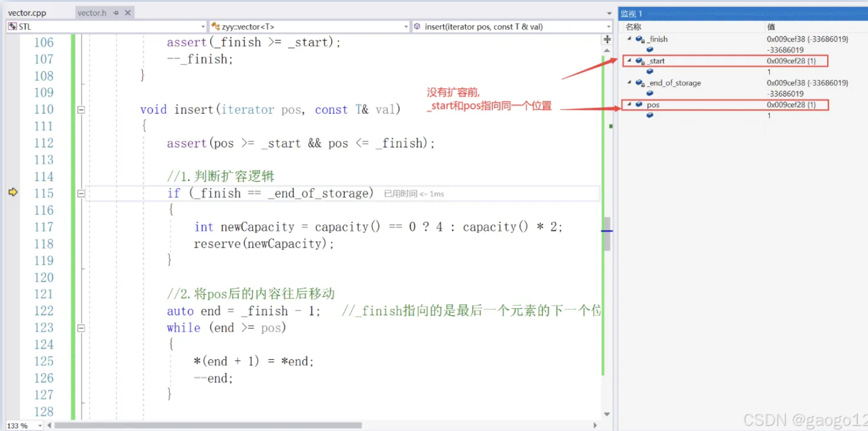Collapse the insert function at line 110

(x=81, y=110)
